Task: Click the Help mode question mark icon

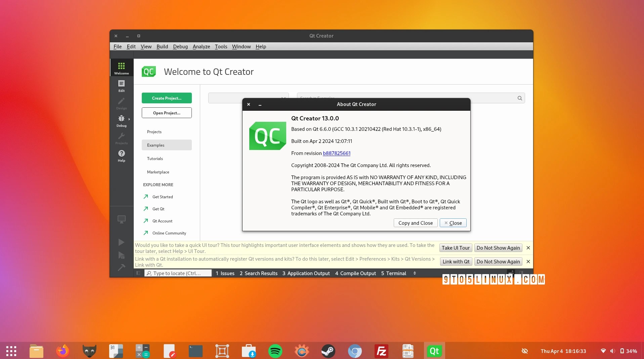Action: pos(121,155)
